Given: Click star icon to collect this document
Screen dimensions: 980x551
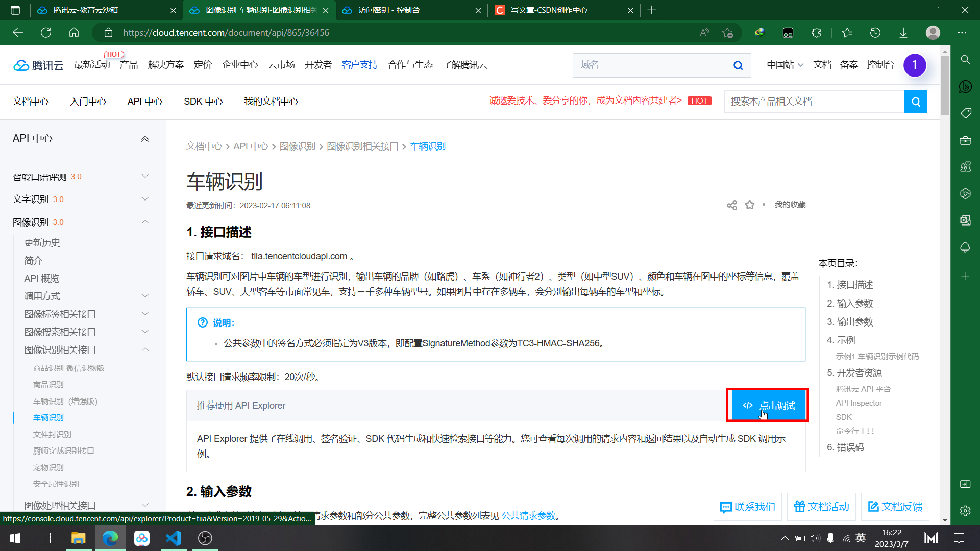Looking at the screenshot, I should pyautogui.click(x=750, y=205).
